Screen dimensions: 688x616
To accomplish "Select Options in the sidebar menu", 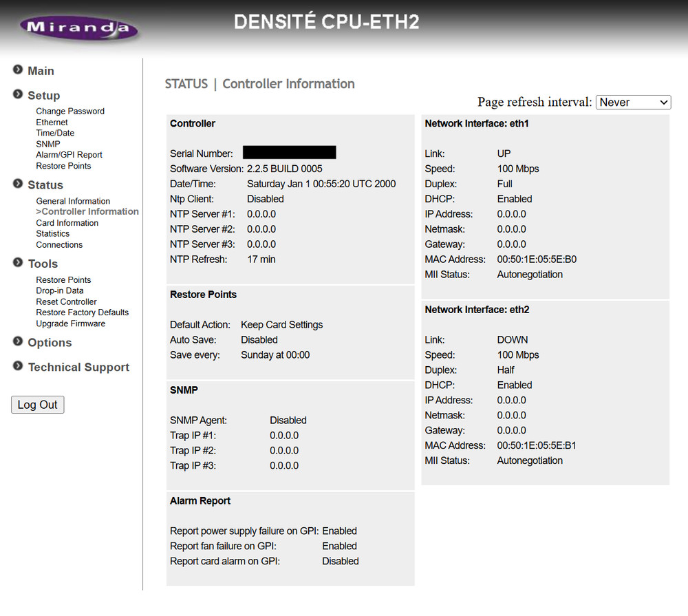I will tap(50, 342).
